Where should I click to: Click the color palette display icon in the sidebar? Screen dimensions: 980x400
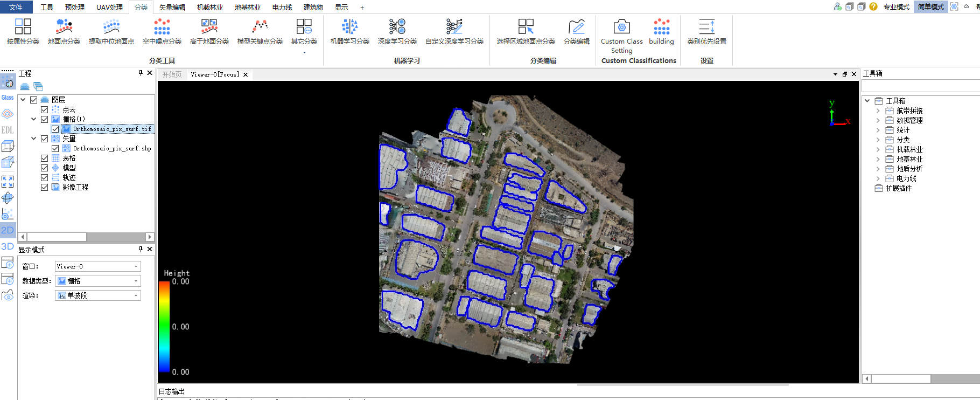pyautogui.click(x=8, y=82)
